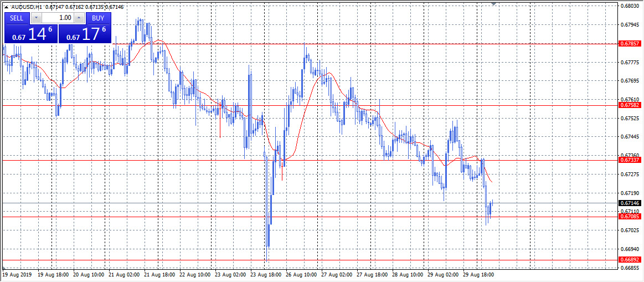Collapse the one-click trading panel triangle

[6, 7]
